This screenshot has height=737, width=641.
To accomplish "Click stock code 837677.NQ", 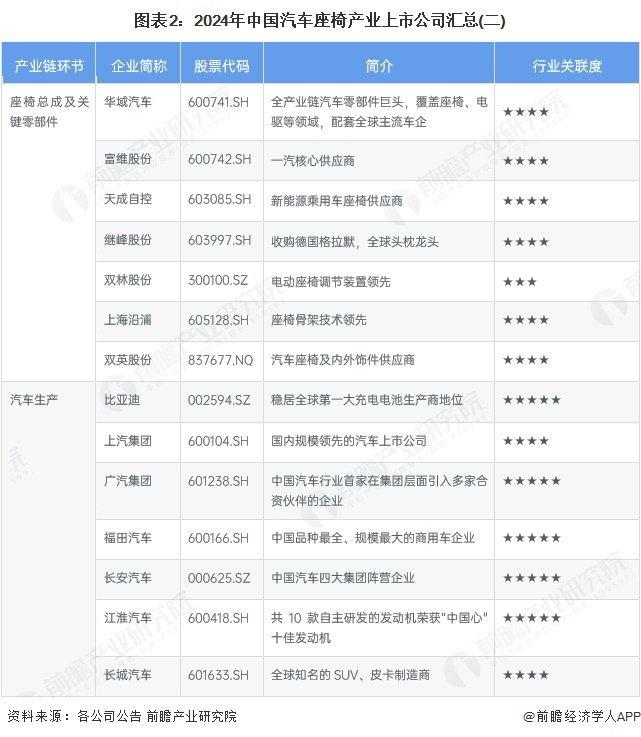I will tap(220, 360).
